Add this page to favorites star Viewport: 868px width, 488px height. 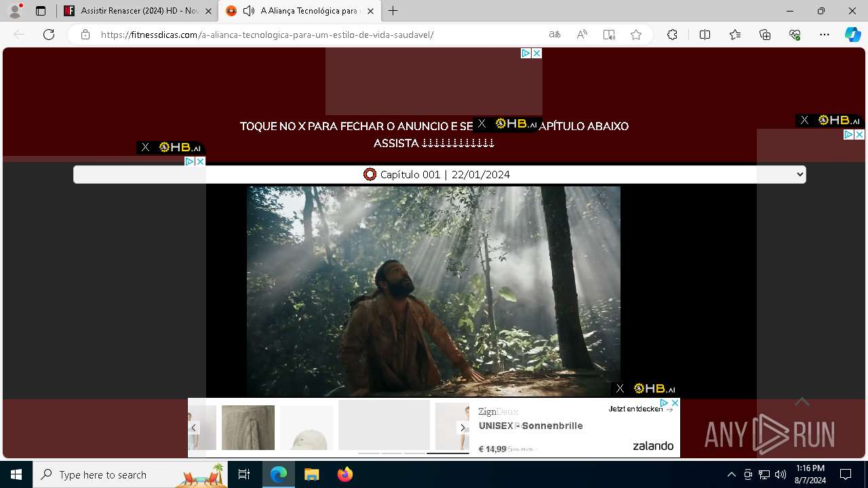pos(636,35)
